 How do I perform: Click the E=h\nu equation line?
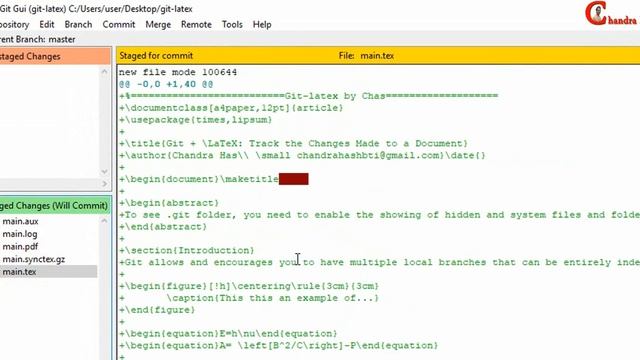(x=228, y=333)
